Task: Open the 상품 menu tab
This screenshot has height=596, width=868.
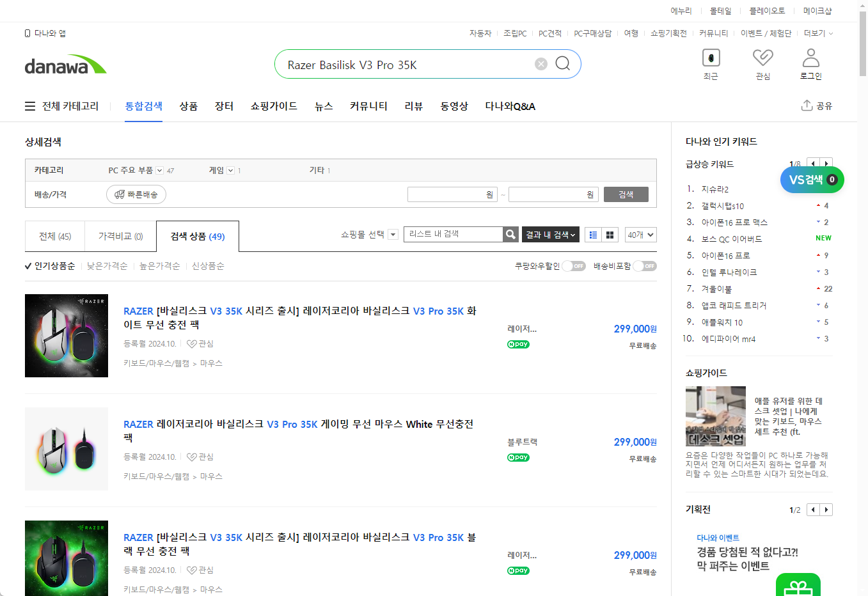Action: coord(189,106)
